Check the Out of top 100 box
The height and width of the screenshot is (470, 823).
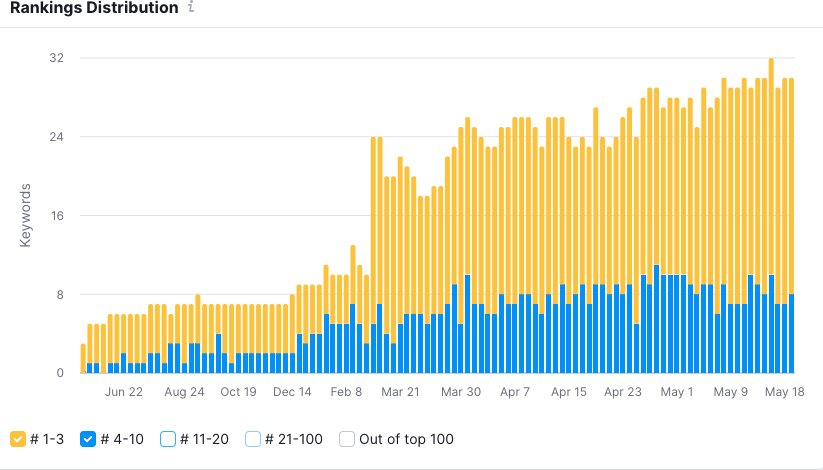point(347,439)
